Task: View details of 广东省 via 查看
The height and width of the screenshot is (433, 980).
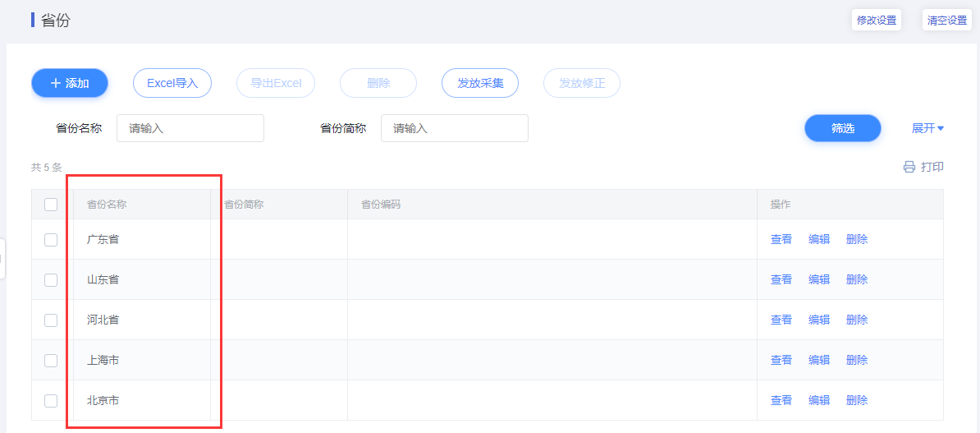Action: (x=781, y=240)
